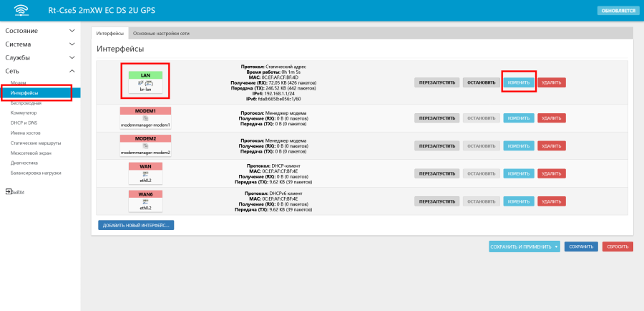
Task: Click the MODEM1 interface device icon
Action: coord(145,118)
